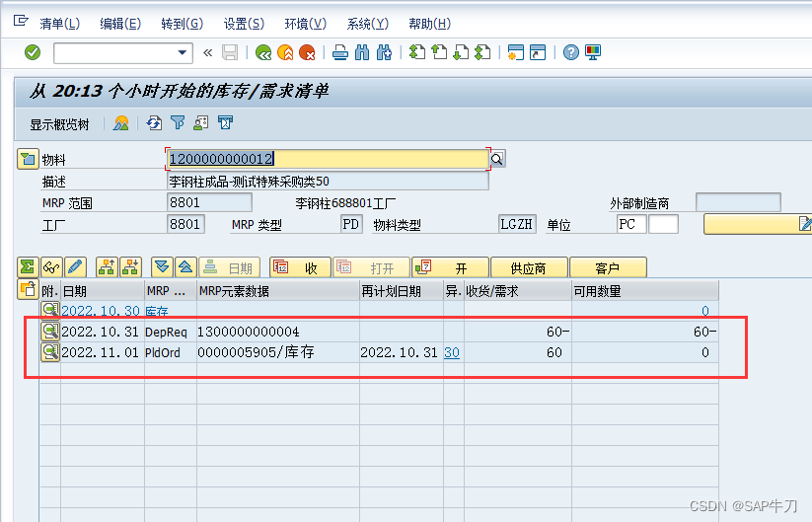Image resolution: width=812 pixels, height=522 pixels.
Task: Click the 打开 button
Action: coord(371,267)
